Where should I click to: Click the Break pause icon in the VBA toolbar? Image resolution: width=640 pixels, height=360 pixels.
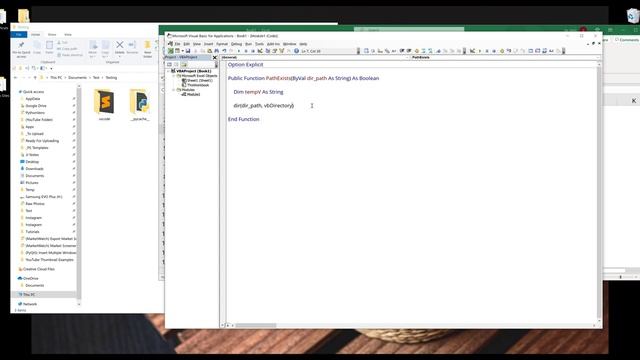[x=246, y=51]
